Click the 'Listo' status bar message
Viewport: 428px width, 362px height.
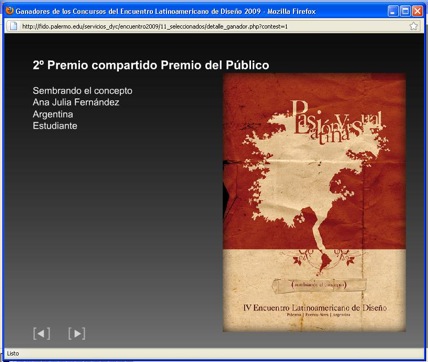[x=13, y=353]
